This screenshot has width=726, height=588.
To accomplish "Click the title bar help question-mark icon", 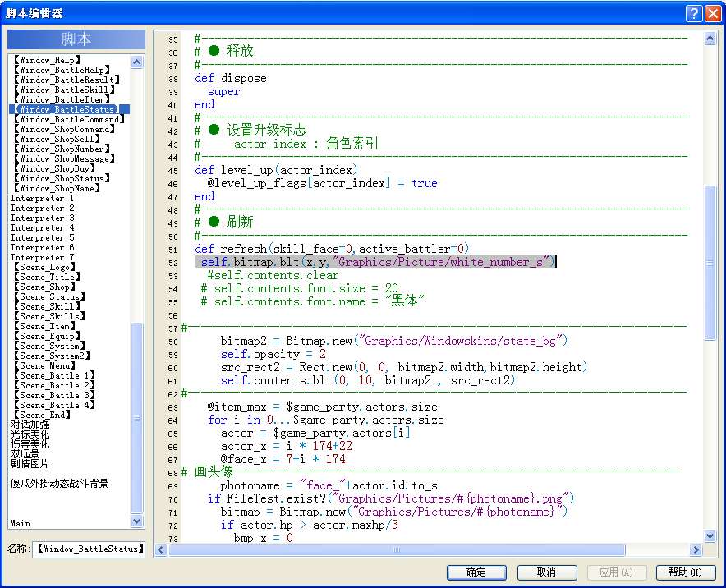I will 694,13.
